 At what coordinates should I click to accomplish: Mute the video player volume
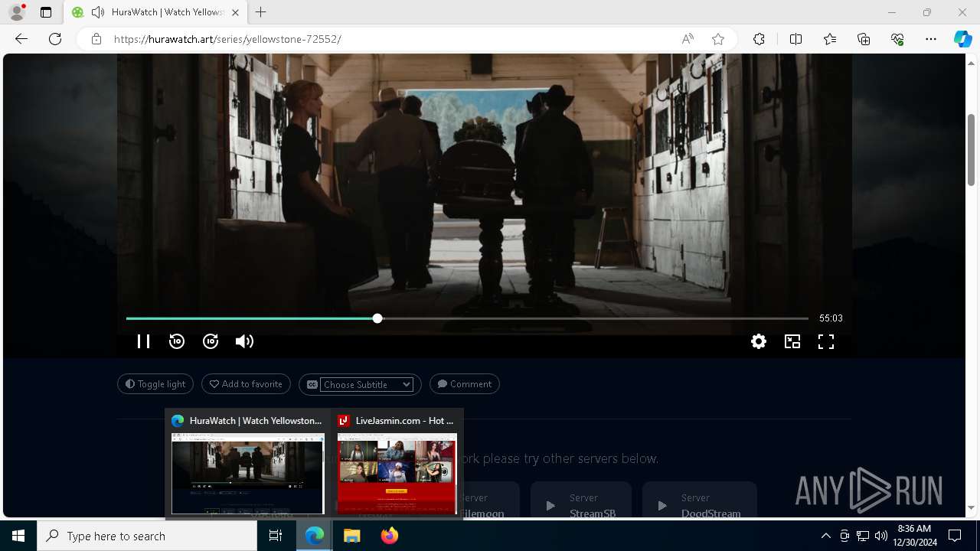click(x=244, y=341)
